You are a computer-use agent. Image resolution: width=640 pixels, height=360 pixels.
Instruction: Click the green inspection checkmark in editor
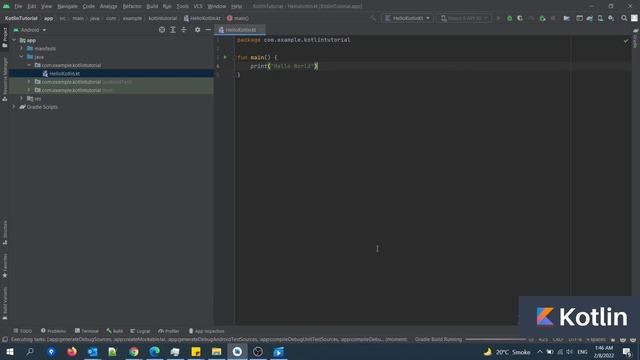click(626, 41)
